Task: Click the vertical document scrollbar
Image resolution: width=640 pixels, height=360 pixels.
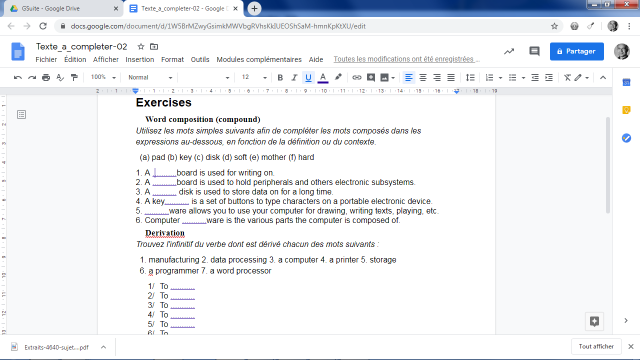Action: 608,165
